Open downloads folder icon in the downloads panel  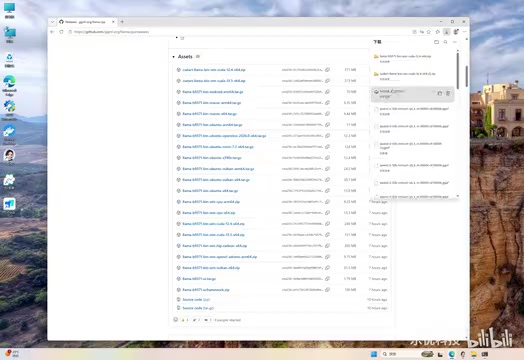[x=436, y=42]
